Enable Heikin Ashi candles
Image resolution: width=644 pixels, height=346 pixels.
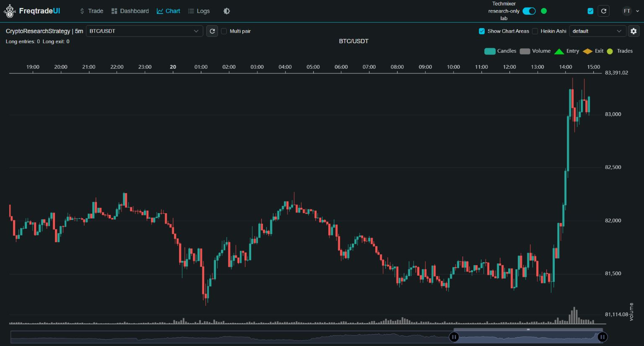535,31
